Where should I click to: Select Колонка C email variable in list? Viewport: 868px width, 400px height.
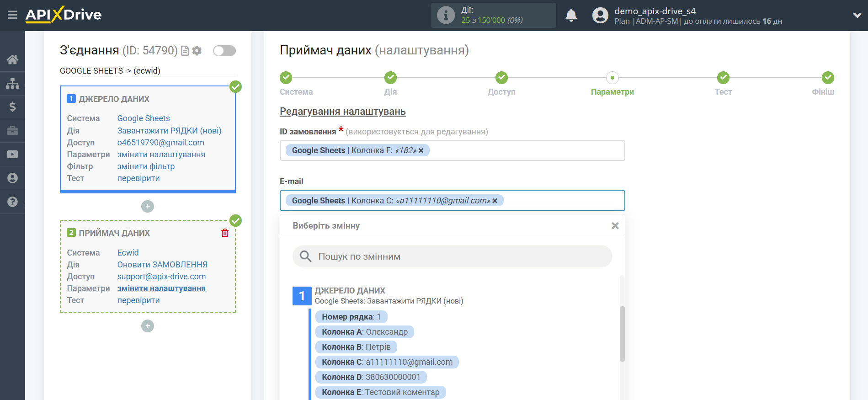point(387,362)
